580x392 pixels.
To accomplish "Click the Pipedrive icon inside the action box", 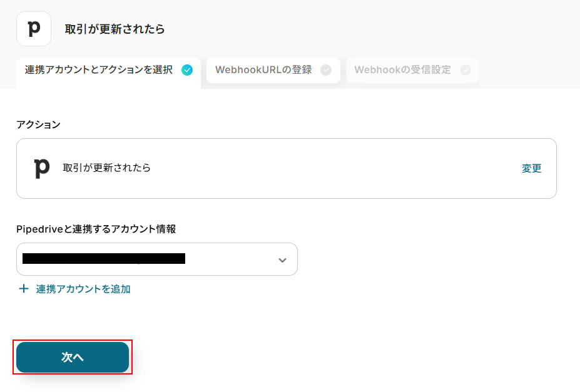I will click(x=41, y=168).
